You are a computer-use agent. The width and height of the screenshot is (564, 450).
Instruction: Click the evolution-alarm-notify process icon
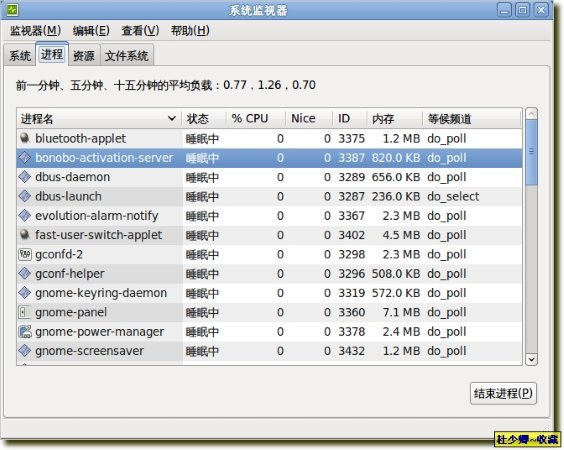point(24,215)
